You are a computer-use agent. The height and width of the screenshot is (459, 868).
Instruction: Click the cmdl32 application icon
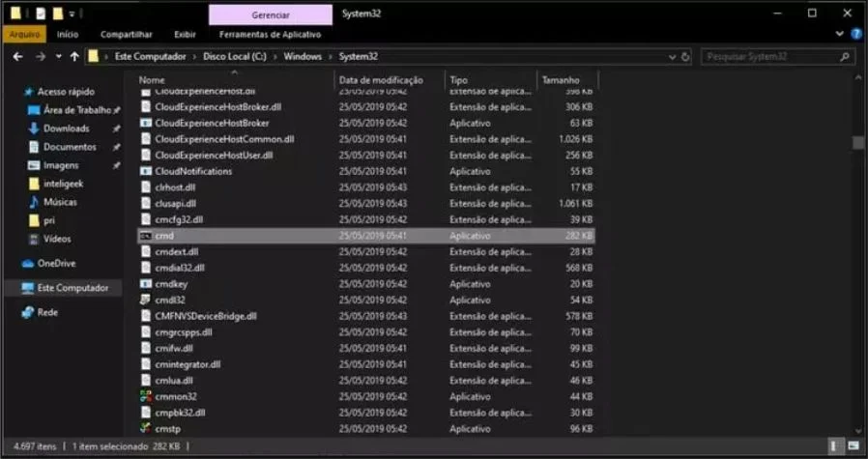pos(146,301)
